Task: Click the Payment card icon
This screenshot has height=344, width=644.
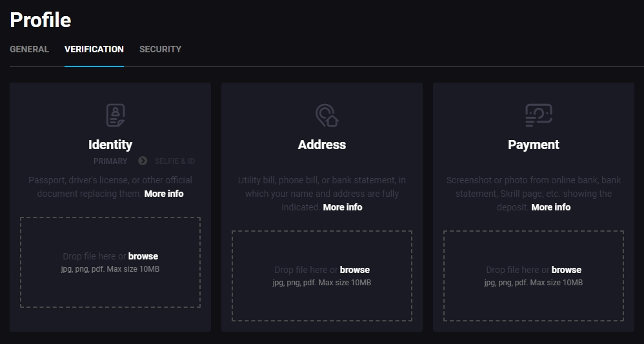Action: [538, 116]
